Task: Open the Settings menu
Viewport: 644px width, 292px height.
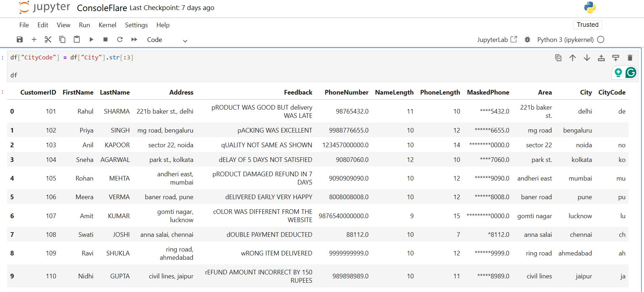Action: pyautogui.click(x=136, y=25)
